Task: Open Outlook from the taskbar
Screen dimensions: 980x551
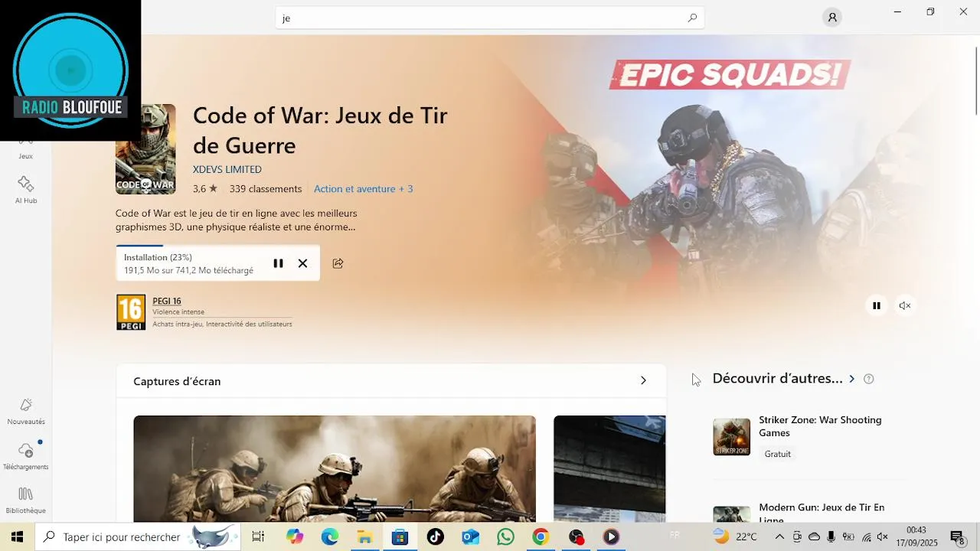Action: coord(470,536)
